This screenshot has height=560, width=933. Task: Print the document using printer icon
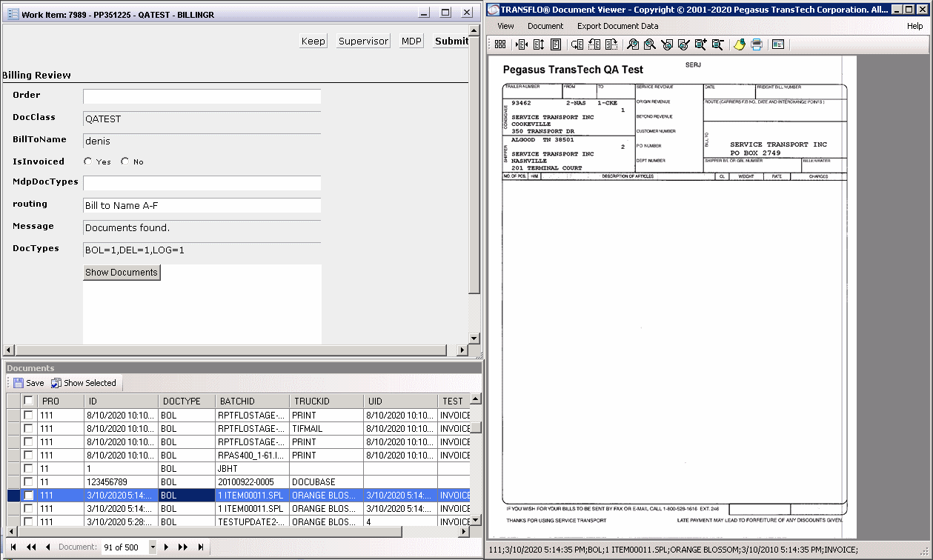pyautogui.click(x=757, y=44)
